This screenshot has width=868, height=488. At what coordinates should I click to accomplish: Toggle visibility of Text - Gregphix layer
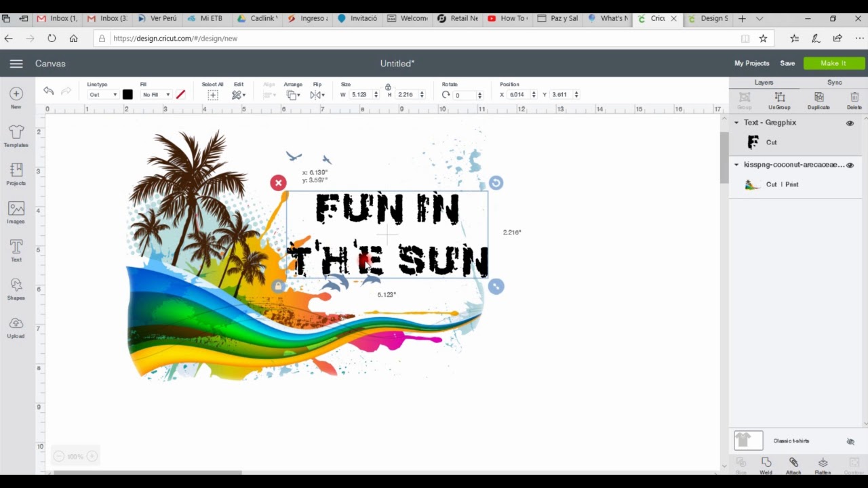tap(850, 123)
